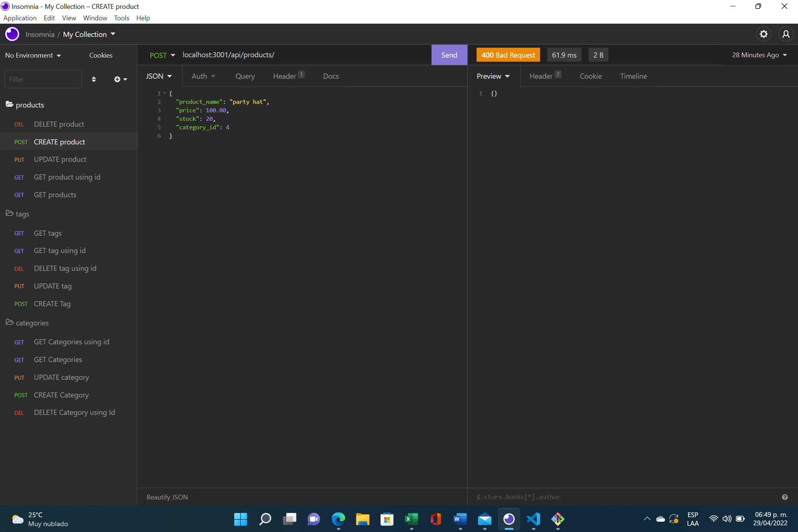Image resolution: width=798 pixels, height=532 pixels.
Task: Show hidden tray icons chevron
Action: click(x=647, y=519)
